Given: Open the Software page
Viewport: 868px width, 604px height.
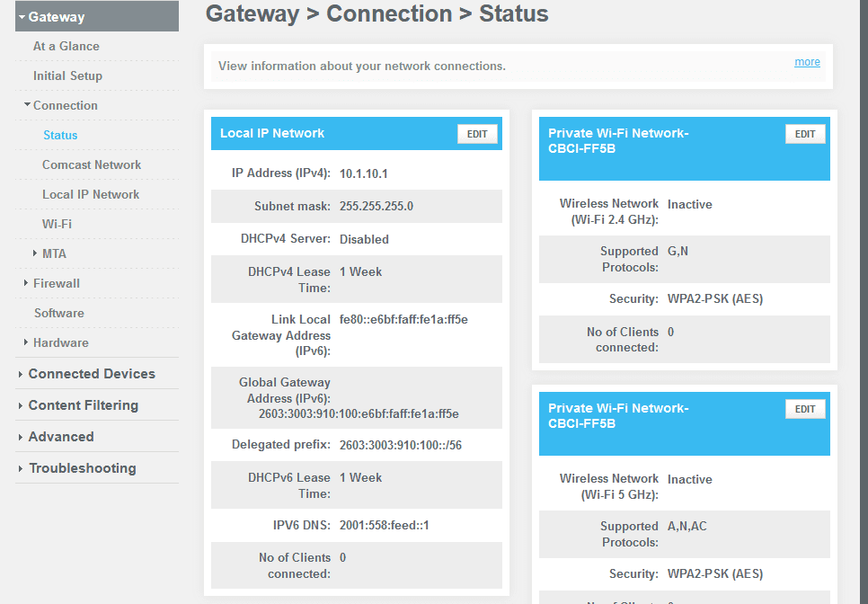Looking at the screenshot, I should click(x=59, y=313).
